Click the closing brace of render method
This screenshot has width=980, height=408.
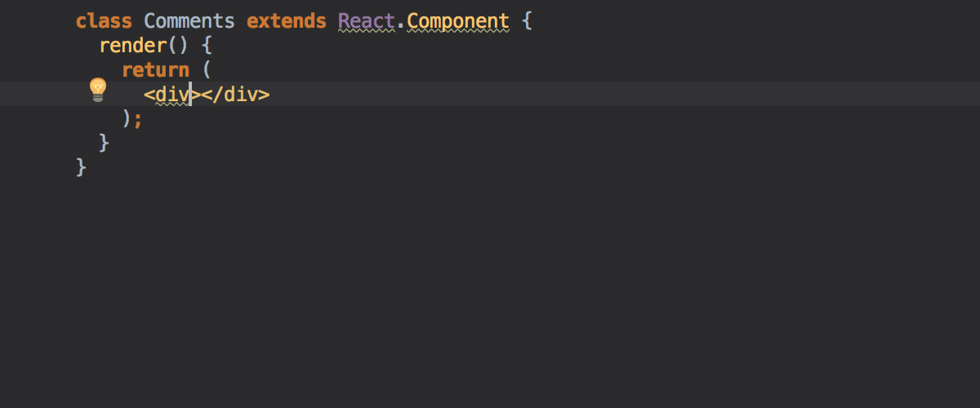(x=104, y=143)
